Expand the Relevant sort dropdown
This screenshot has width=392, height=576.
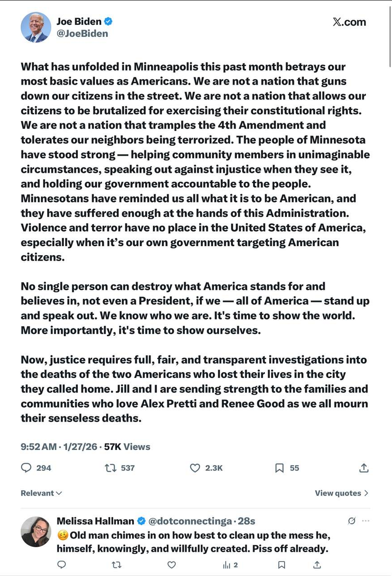pyautogui.click(x=41, y=493)
